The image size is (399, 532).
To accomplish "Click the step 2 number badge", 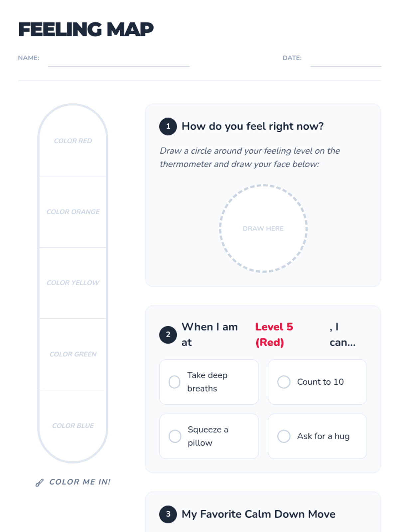I will (168, 334).
